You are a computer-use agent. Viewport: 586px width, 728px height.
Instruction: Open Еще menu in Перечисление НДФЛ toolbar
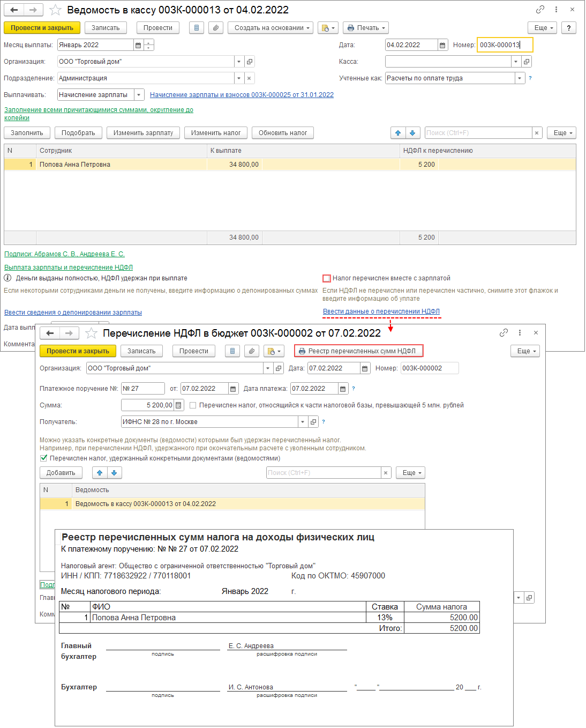[525, 351]
